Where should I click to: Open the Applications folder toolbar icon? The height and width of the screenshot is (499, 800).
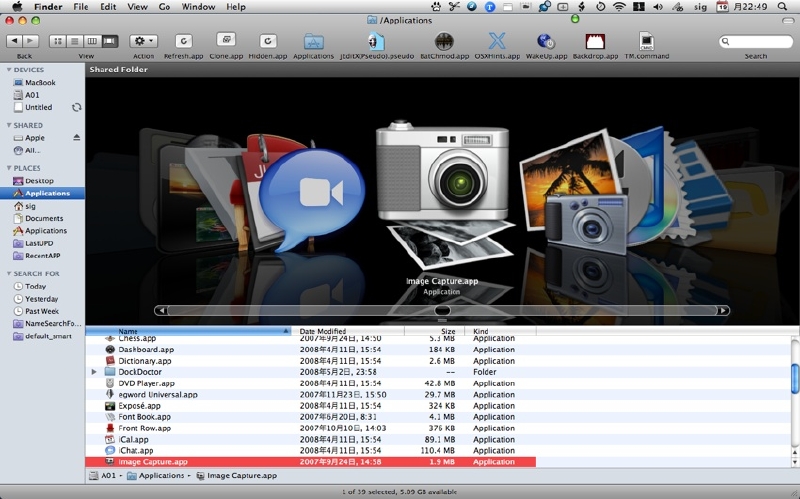[x=314, y=41]
